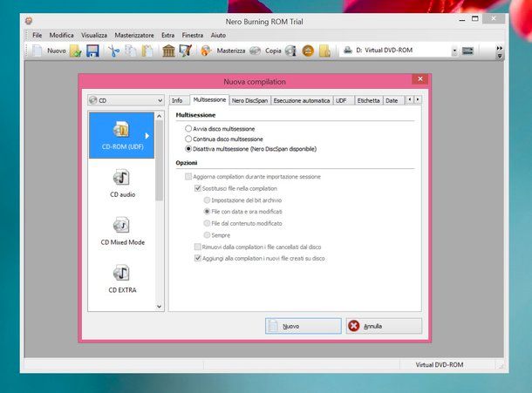The image size is (532, 393).
Task: Click the Masterizza burn flame icon
Action: click(206, 51)
